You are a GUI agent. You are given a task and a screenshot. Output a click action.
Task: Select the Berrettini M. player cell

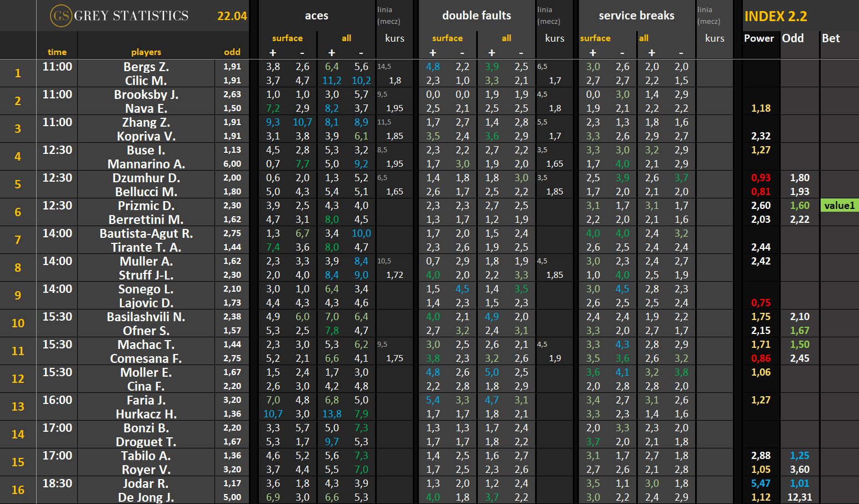tap(146, 219)
